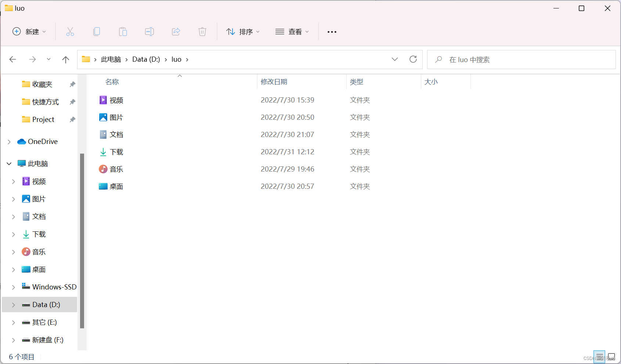Pin toggle next to Project folder
The width and height of the screenshot is (621, 364).
point(72,119)
